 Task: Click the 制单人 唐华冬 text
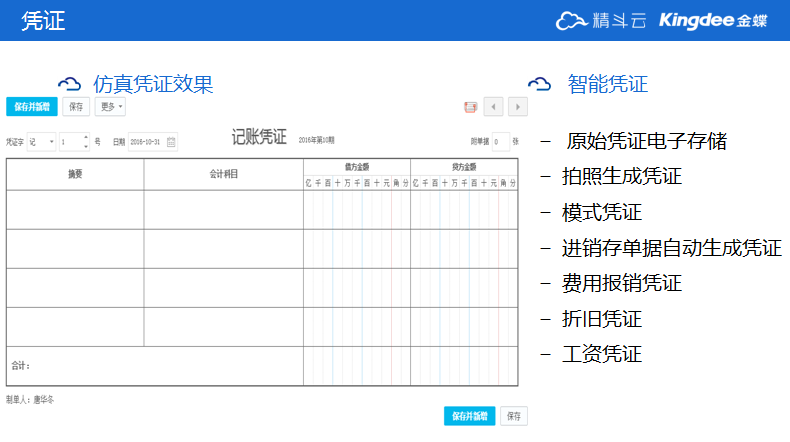tap(30, 400)
